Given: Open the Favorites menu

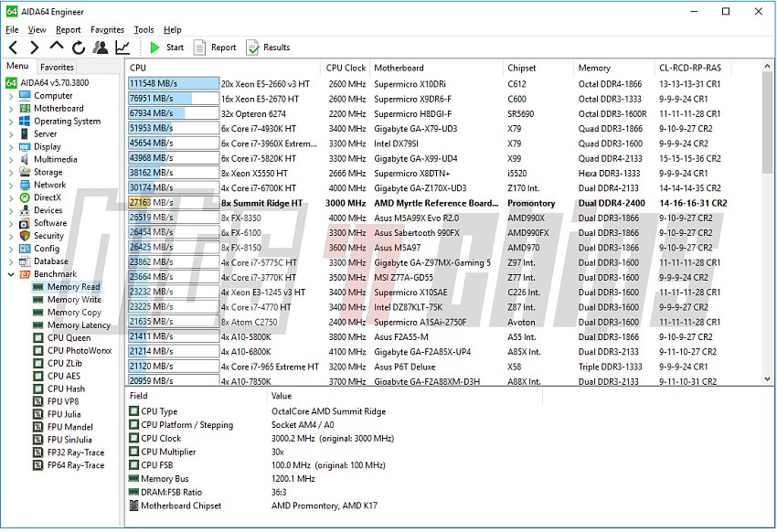Looking at the screenshot, I should point(107,30).
